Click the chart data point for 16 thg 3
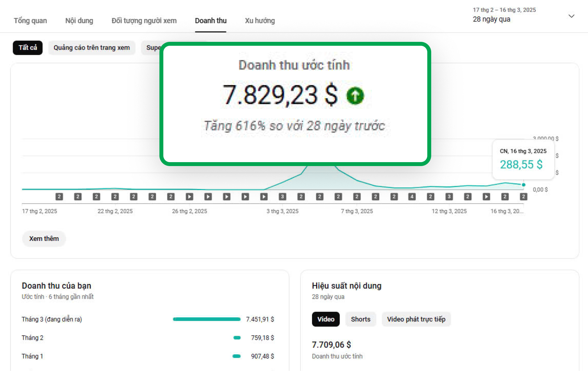588x371 pixels. [x=524, y=185]
